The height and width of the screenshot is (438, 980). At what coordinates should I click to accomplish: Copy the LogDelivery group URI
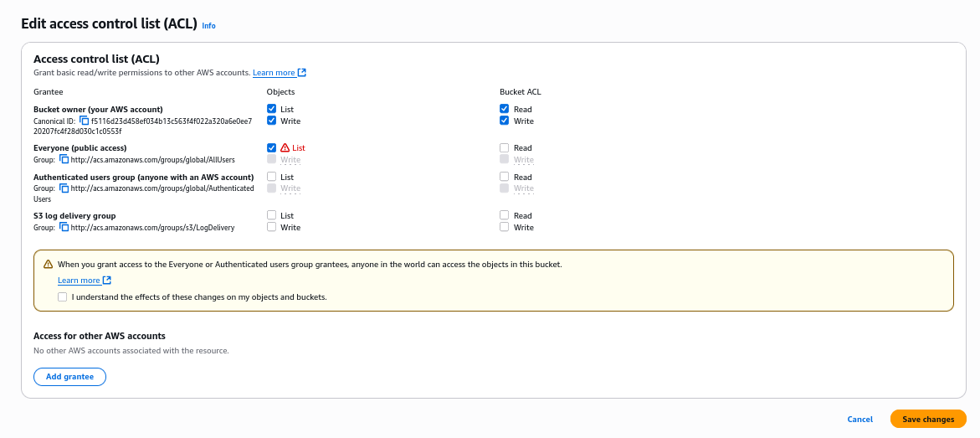point(64,227)
